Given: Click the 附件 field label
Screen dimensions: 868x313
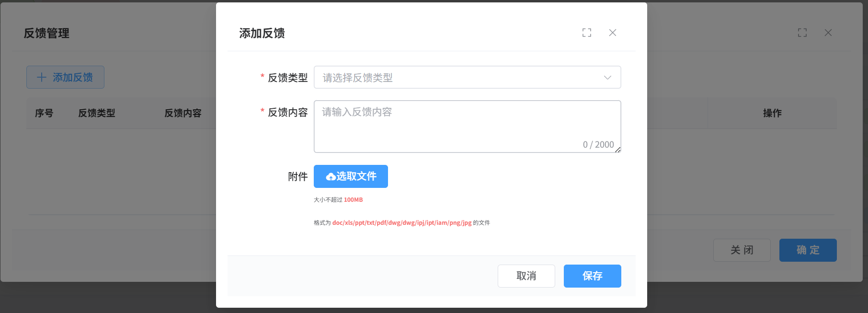Looking at the screenshot, I should click(x=297, y=177).
